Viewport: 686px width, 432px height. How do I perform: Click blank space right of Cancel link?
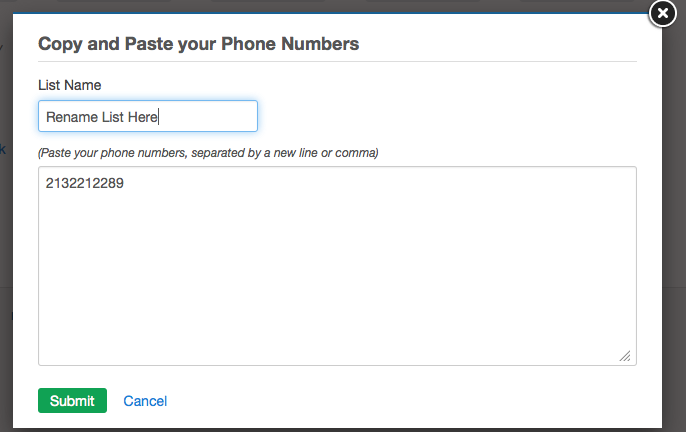click(400, 401)
